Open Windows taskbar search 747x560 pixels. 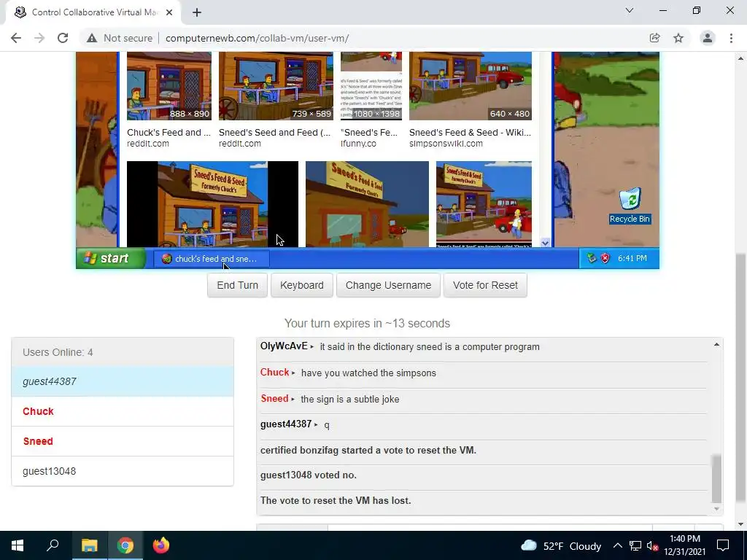click(x=53, y=545)
